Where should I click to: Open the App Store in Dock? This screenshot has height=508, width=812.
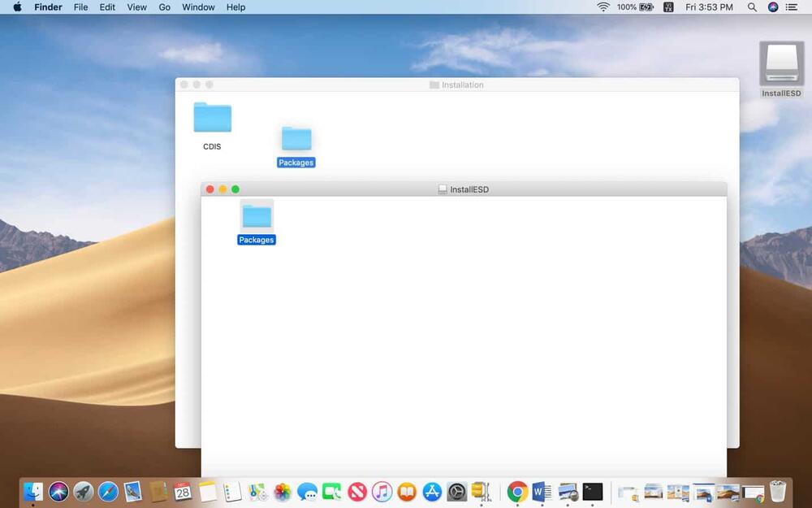click(x=432, y=492)
